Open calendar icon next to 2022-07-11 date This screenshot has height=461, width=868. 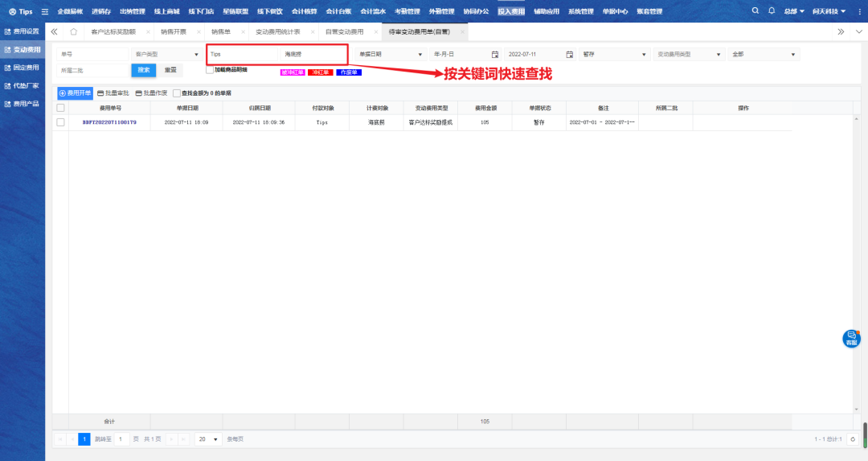[569, 54]
